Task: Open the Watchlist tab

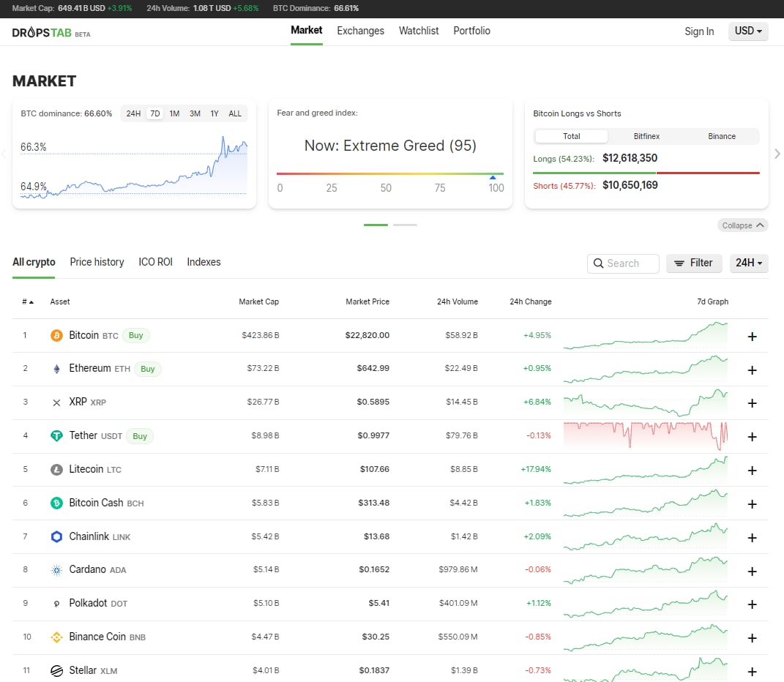Action: (419, 31)
